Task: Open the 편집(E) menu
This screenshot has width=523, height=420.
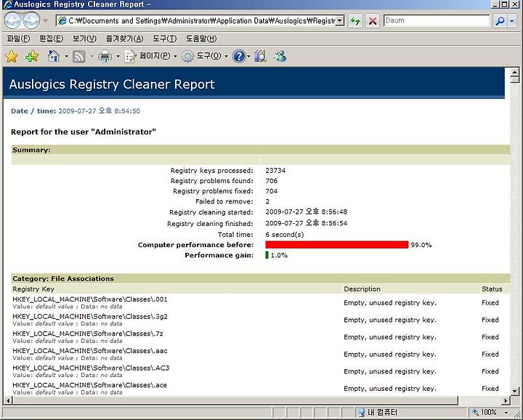Action: 51,39
